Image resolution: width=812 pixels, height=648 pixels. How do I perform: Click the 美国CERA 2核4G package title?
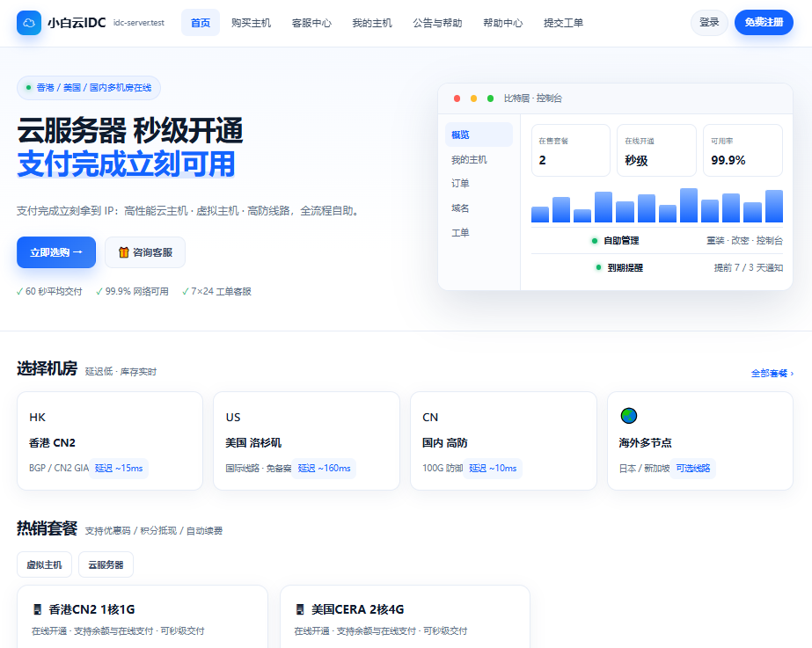point(357,609)
